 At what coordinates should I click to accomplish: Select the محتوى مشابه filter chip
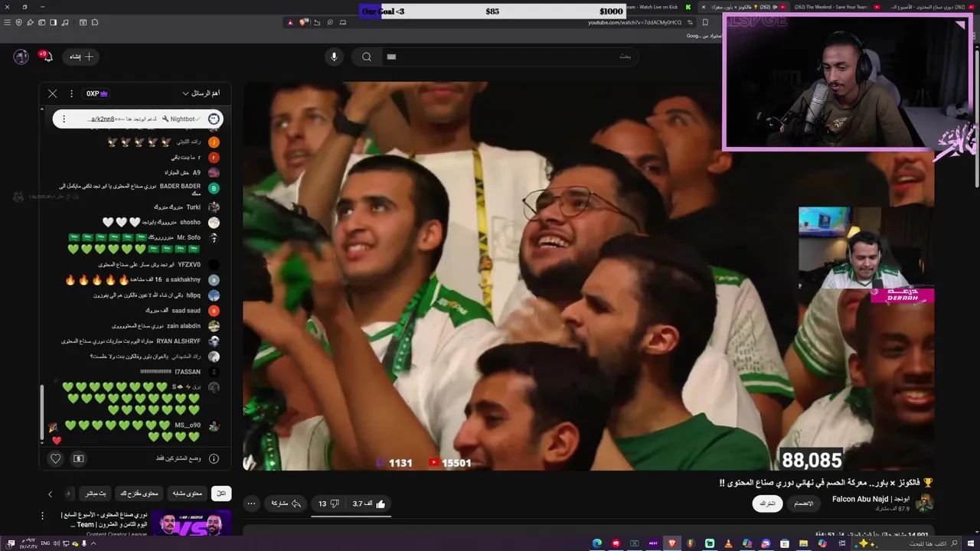187,494
